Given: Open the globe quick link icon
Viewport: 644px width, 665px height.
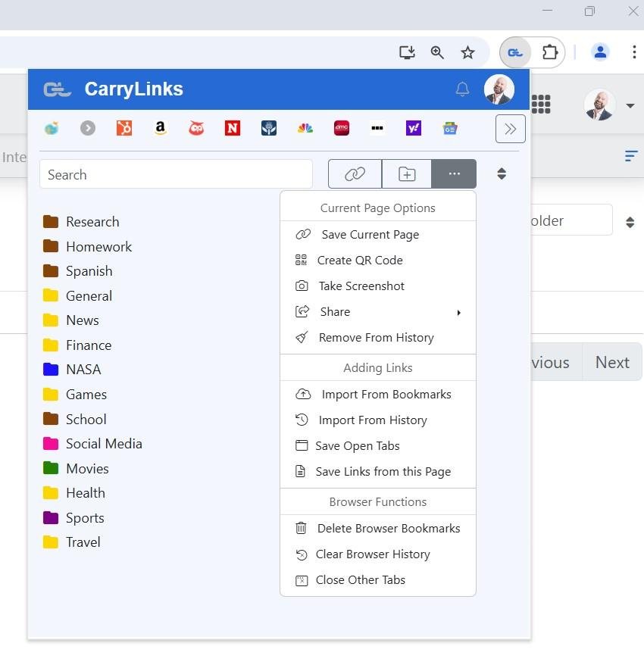Looking at the screenshot, I should click(x=52, y=128).
